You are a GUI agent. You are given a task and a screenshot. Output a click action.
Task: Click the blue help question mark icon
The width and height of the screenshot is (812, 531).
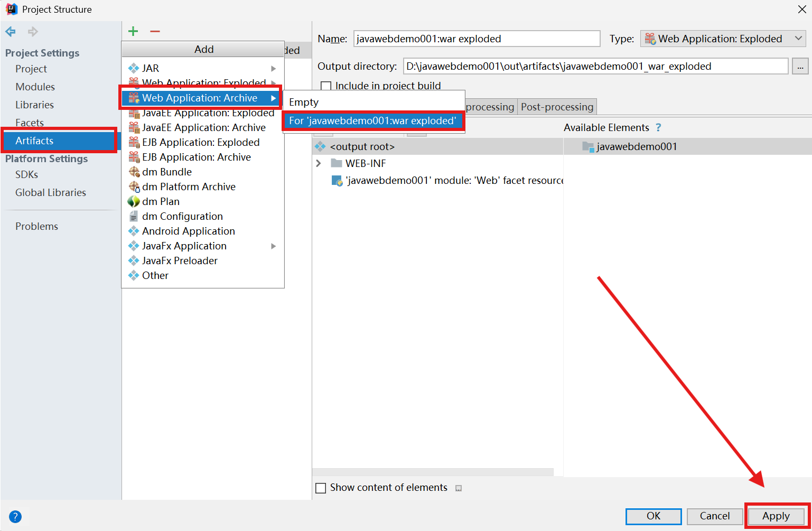click(15, 517)
